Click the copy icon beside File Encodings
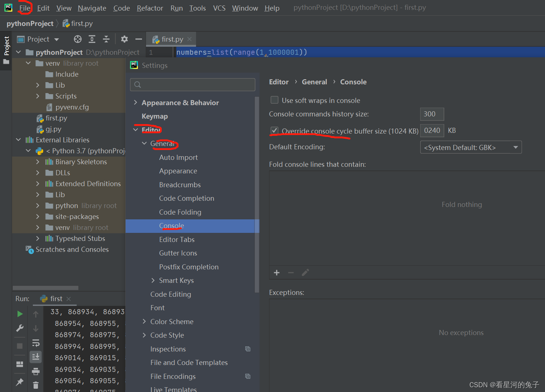The height and width of the screenshot is (392, 545). pyautogui.click(x=248, y=376)
